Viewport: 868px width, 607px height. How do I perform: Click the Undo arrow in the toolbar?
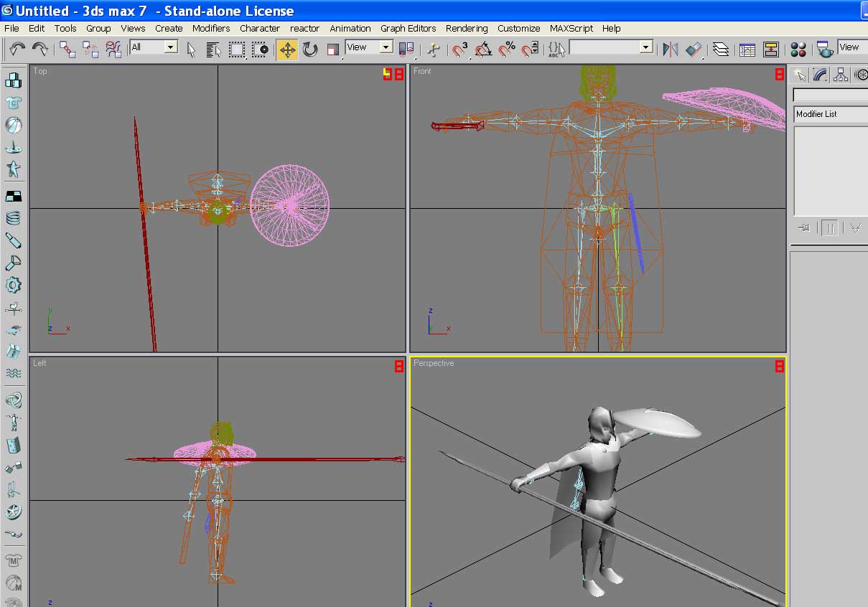click(x=17, y=50)
